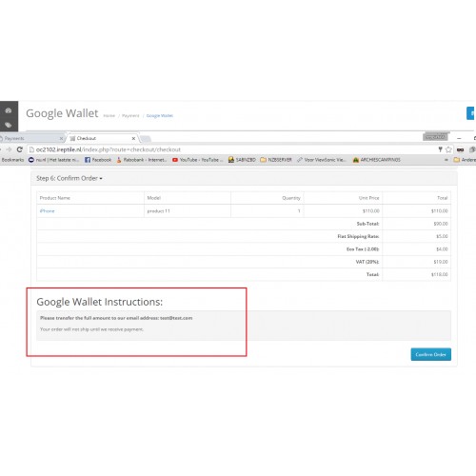476x476 pixels.
Task: Collapse the Step 6: Confirm Order panel
Action: [69, 178]
